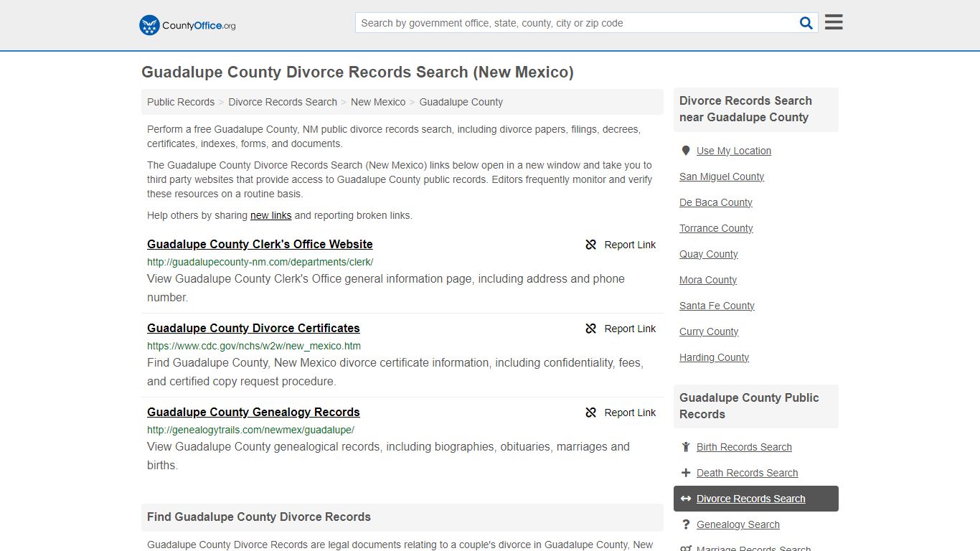Click the question mark icon beside Genealogy Search

click(686, 524)
